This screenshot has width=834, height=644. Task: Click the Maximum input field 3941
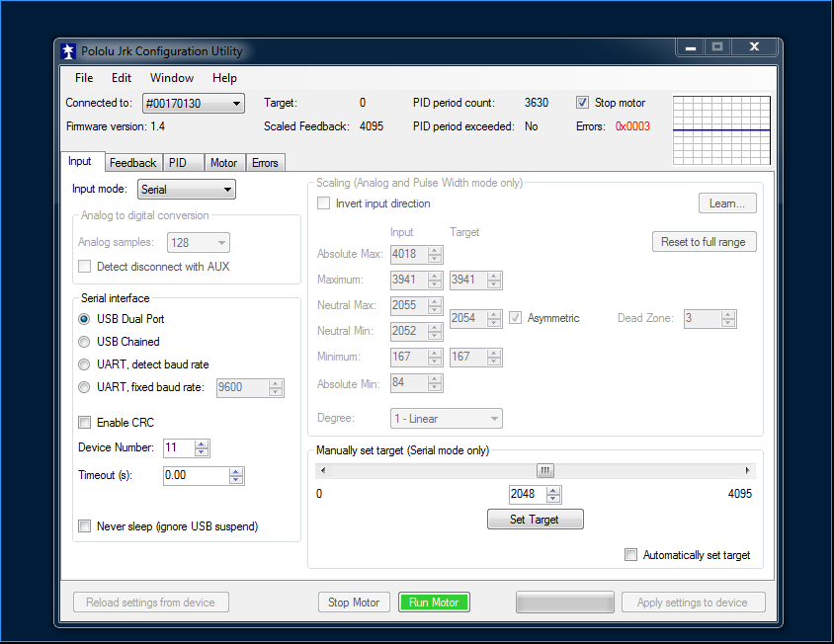[x=409, y=280]
